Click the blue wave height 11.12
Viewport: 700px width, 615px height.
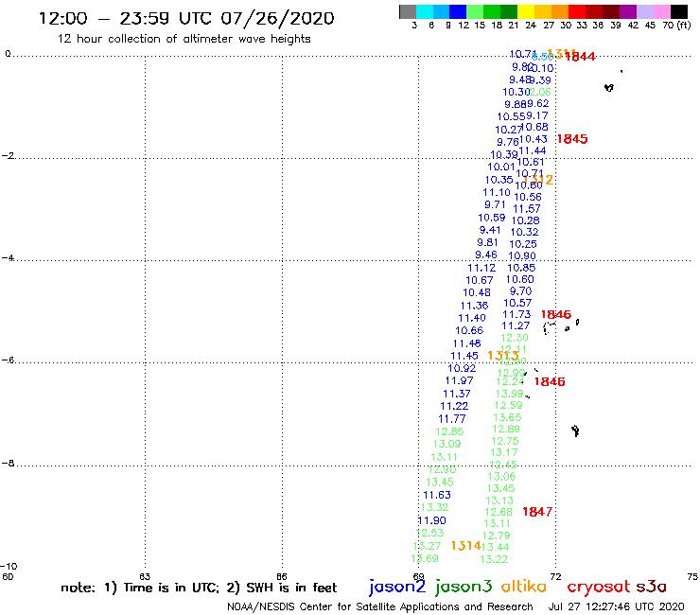pyautogui.click(x=481, y=268)
